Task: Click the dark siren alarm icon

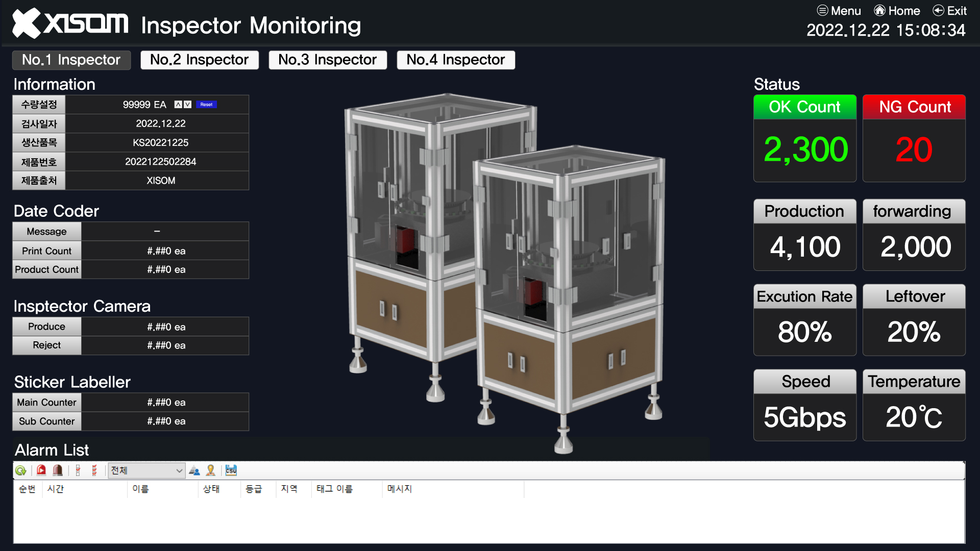Action: pyautogui.click(x=58, y=470)
